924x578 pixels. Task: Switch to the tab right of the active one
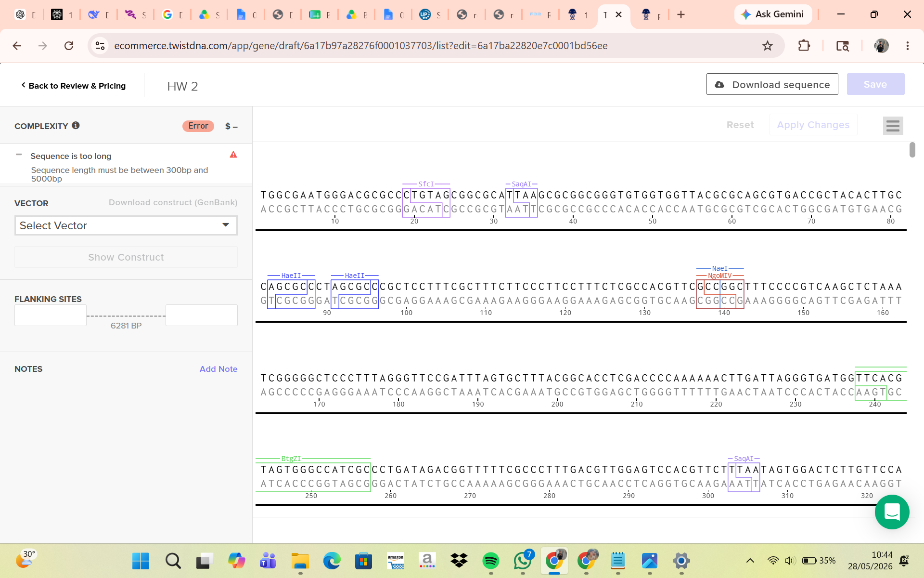tap(651, 14)
